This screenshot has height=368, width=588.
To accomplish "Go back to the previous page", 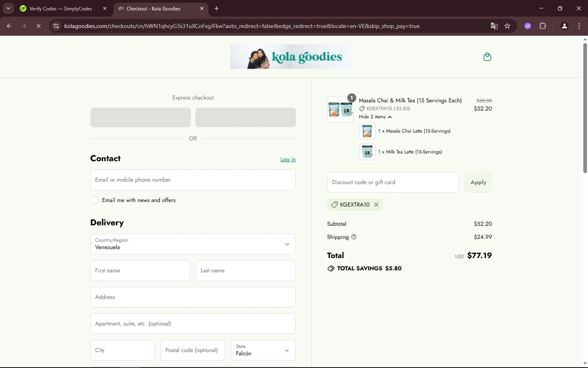I will [x=9, y=26].
